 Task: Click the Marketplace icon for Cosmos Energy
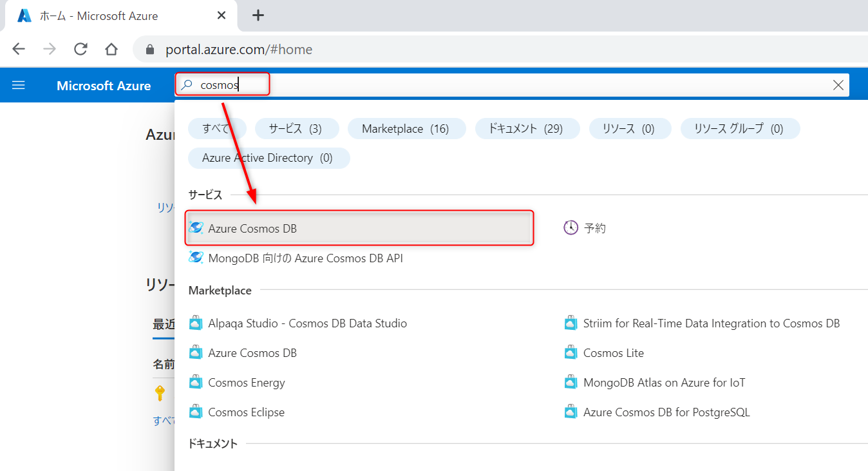(195, 382)
